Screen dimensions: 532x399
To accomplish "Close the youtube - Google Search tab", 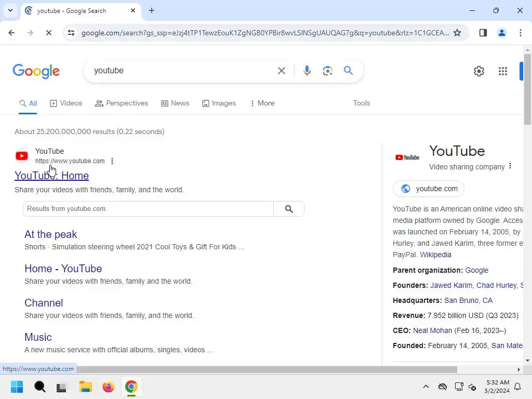I will 133,10.
